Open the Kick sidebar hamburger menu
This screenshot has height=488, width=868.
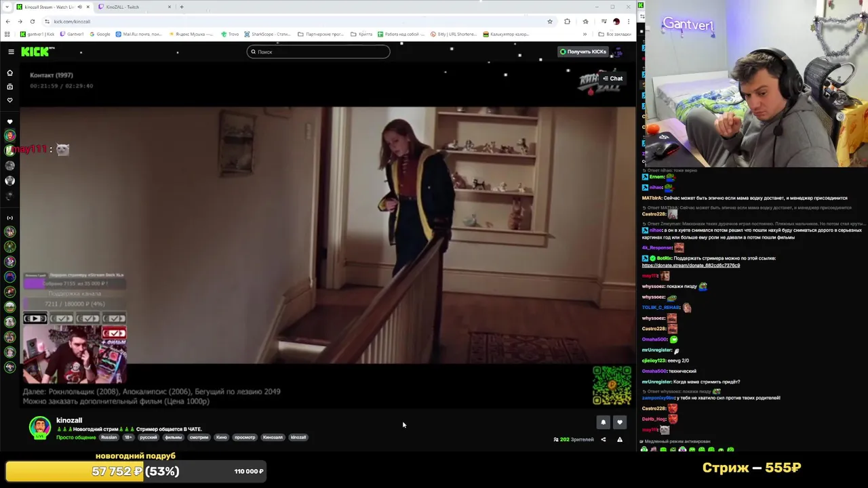11,52
